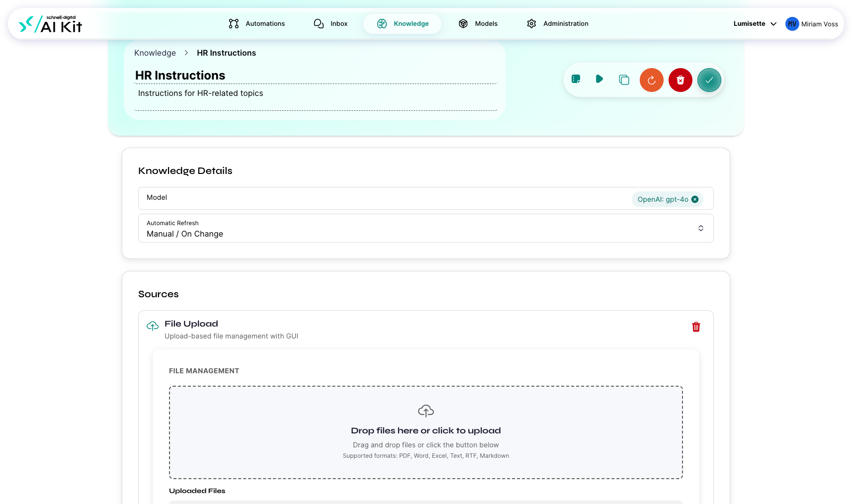The width and height of the screenshot is (852, 504).
Task: Click the Lumisette dropdown chevron
Action: [773, 24]
